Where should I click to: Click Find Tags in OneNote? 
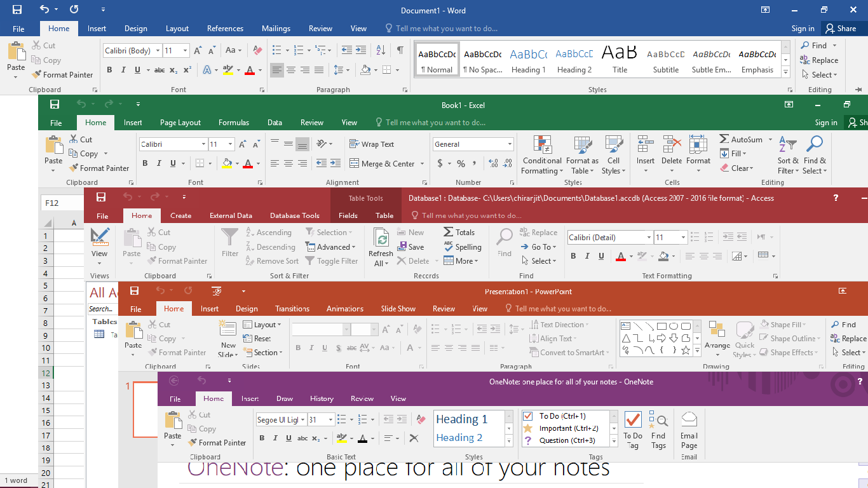point(659,429)
